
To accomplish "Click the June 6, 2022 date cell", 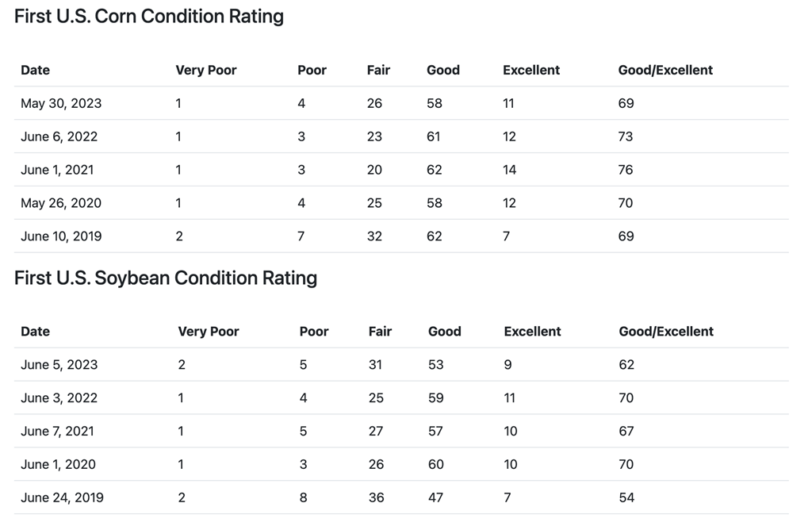I will 59,136.
